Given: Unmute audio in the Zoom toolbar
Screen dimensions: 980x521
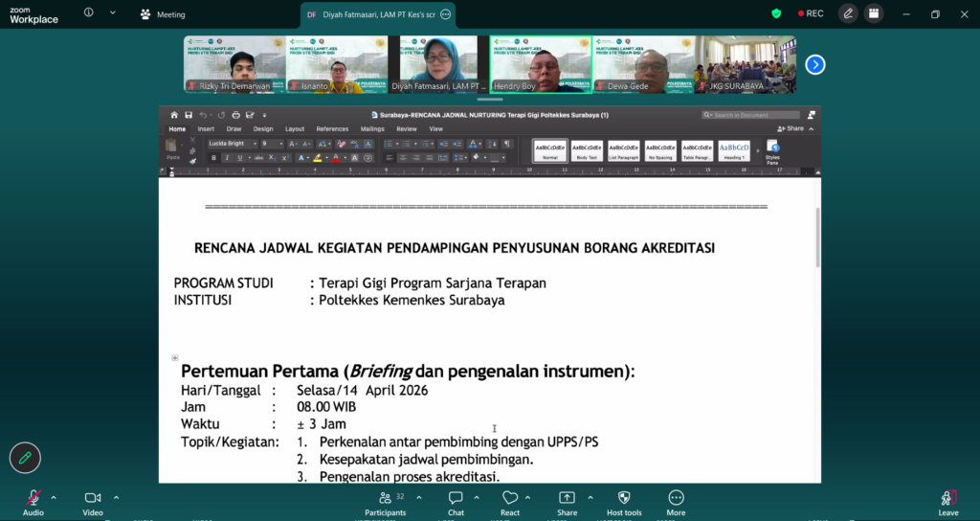Looking at the screenshot, I should click(33, 502).
